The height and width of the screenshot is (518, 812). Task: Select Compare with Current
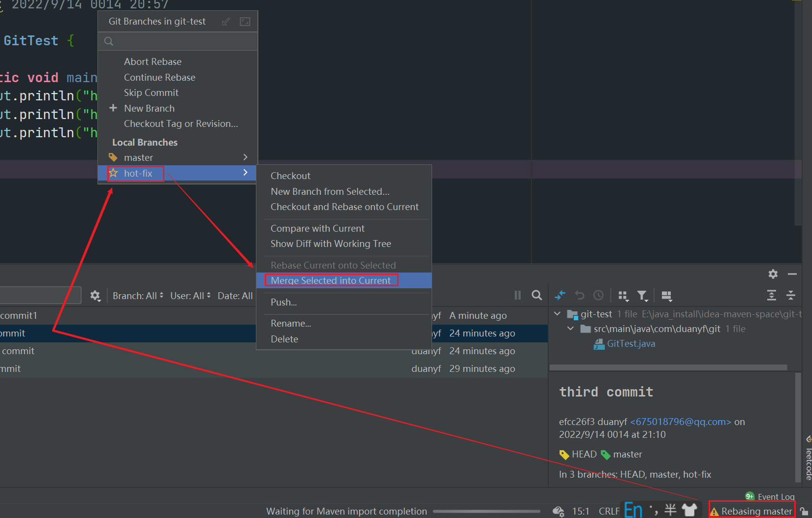pyautogui.click(x=317, y=228)
